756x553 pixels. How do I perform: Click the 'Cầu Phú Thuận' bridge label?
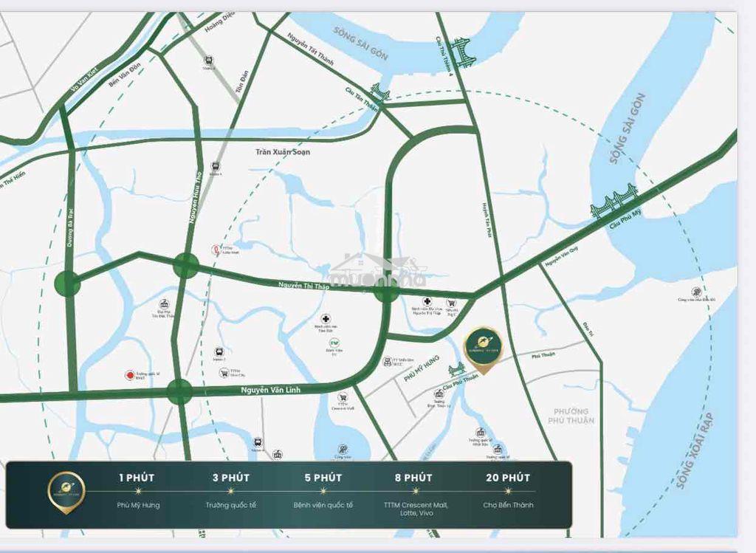tap(461, 382)
